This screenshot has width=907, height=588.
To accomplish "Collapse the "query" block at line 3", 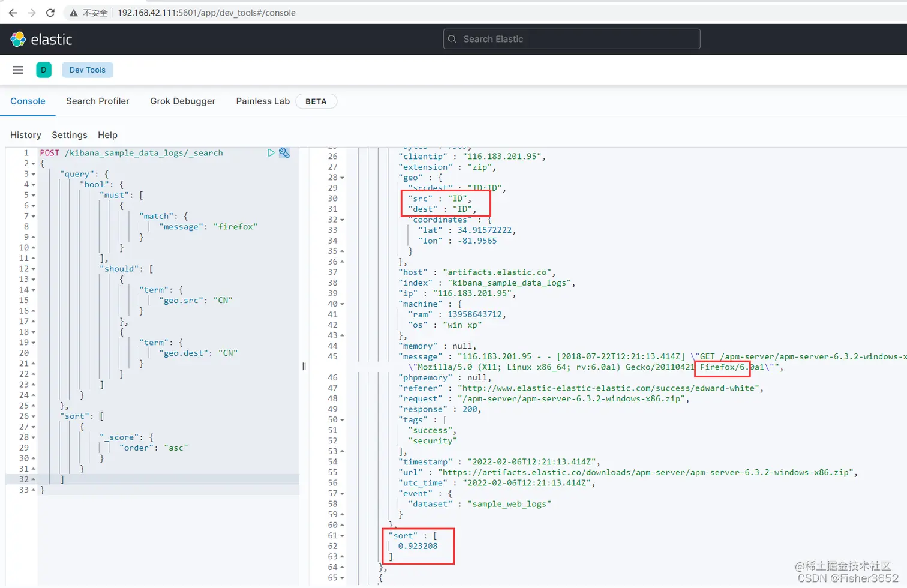I will click(33, 174).
